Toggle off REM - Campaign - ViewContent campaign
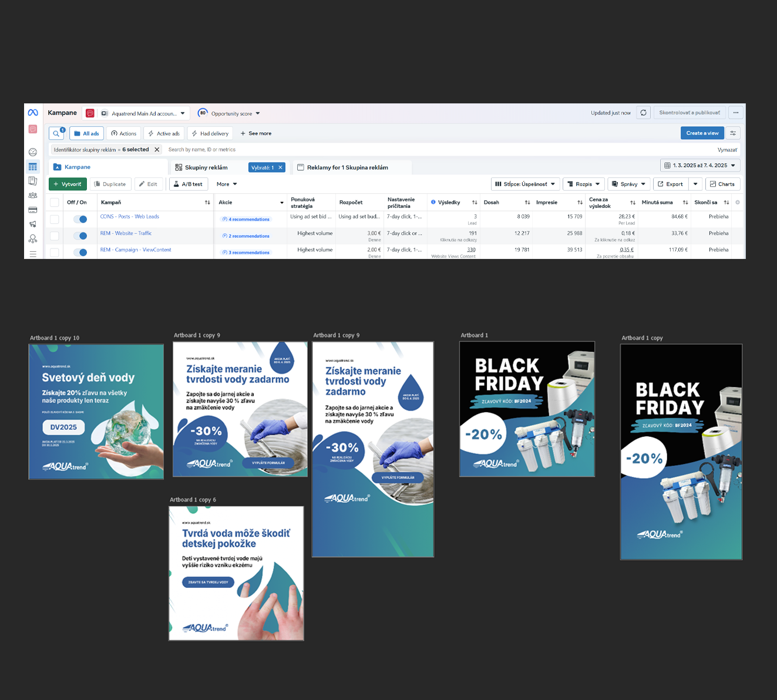Viewport: 777px width, 700px height. (80, 253)
